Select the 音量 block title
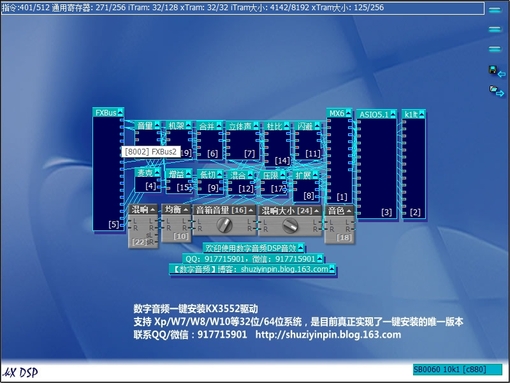 coord(145,126)
